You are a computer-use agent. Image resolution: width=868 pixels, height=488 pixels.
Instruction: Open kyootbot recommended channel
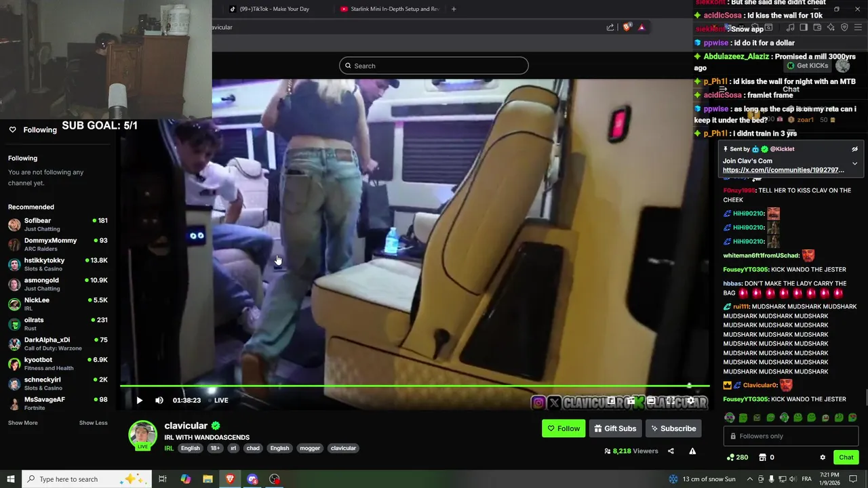click(x=58, y=363)
